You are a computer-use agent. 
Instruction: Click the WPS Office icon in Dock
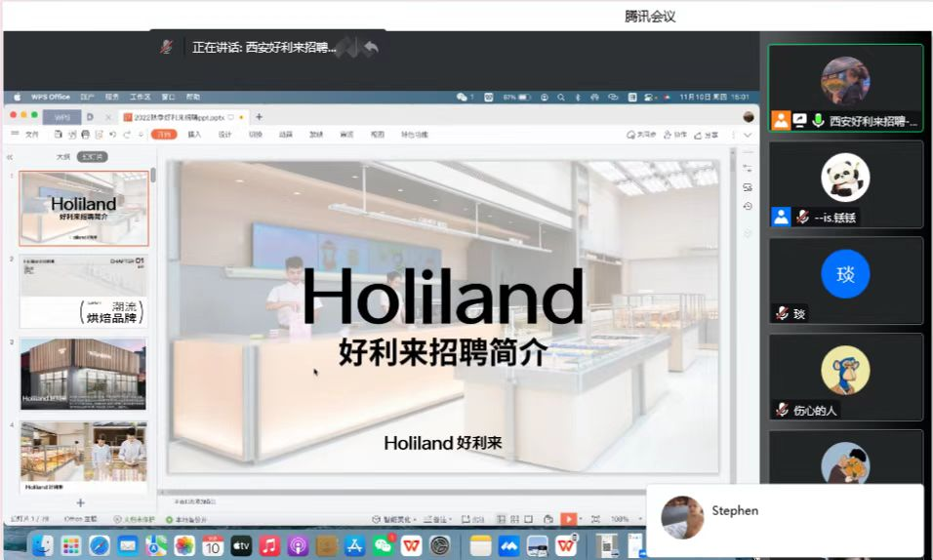(x=412, y=545)
